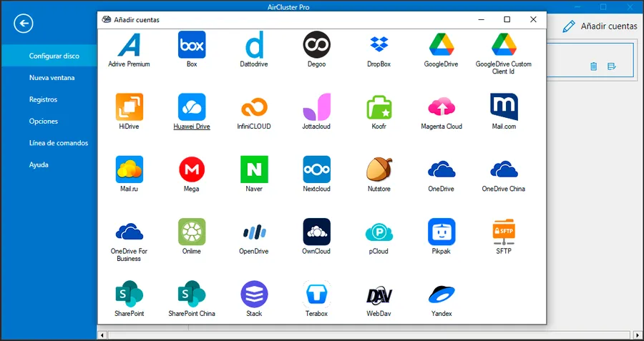Choose the GoogleDrive icon
This screenshot has height=341, width=644.
(441, 45)
